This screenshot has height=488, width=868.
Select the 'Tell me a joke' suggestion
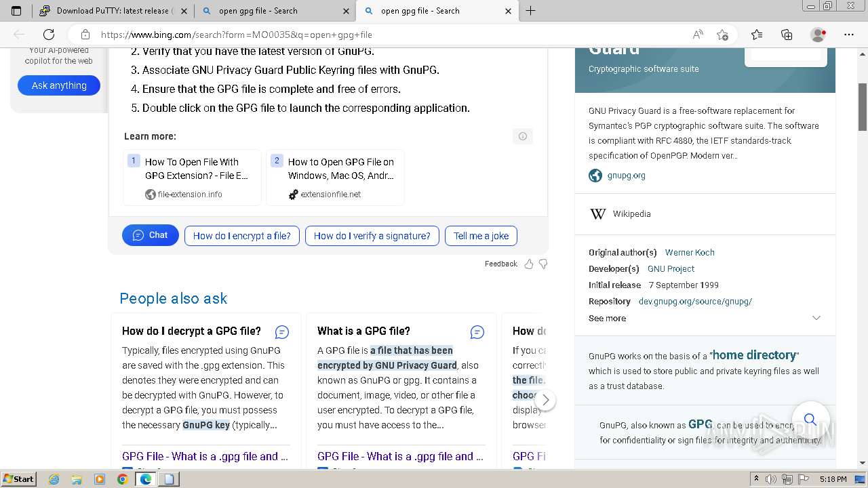(x=481, y=236)
